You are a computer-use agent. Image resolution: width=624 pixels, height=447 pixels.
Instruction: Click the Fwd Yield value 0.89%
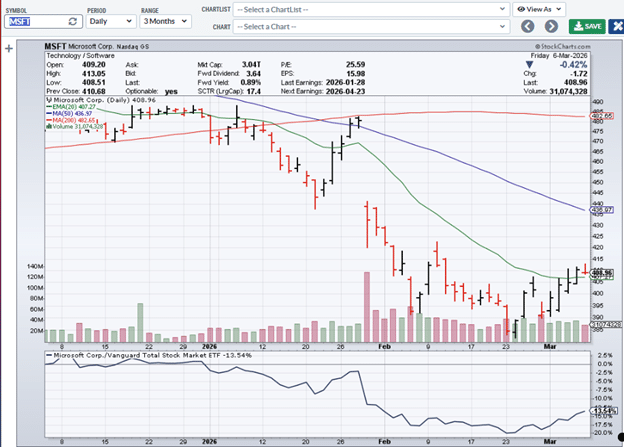251,82
